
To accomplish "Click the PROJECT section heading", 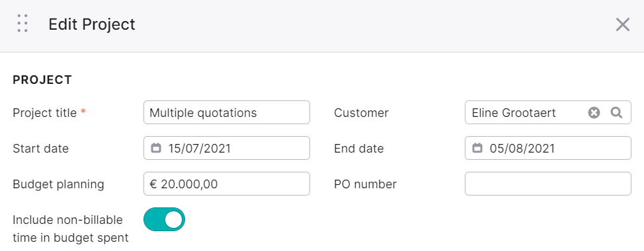I will 42,80.
